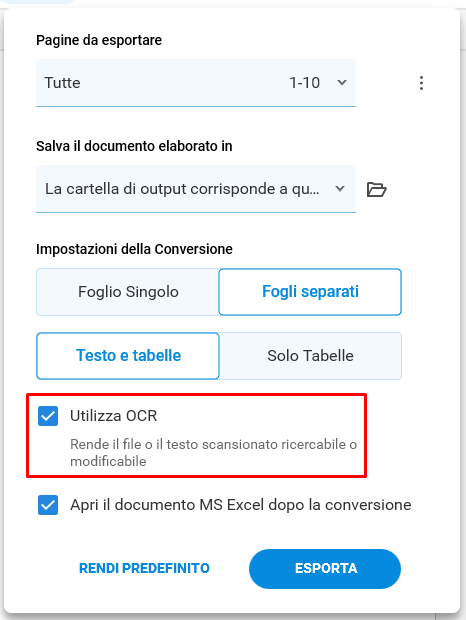Expand the pages chevron next to 1-10

point(342,83)
